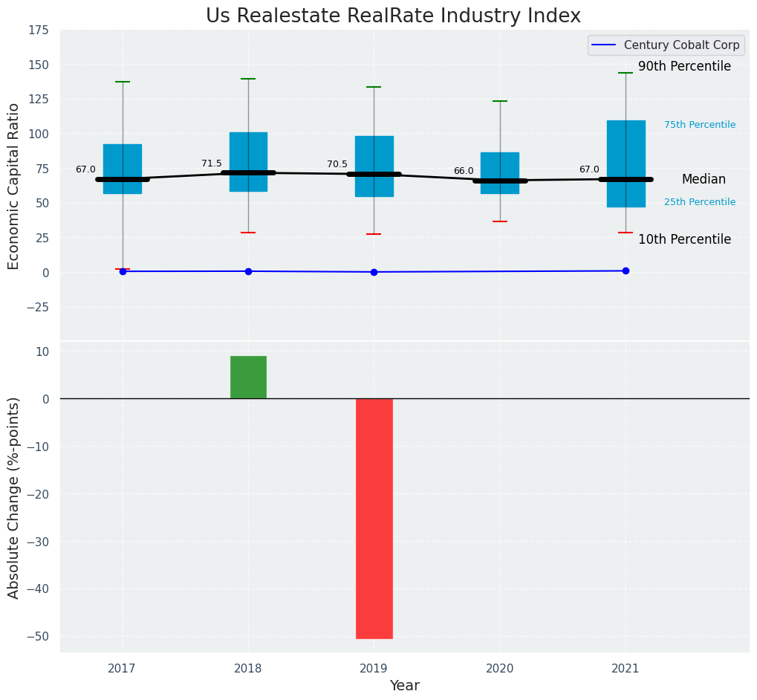
Task: Click the 70.5 median value label
Action: pos(337,164)
